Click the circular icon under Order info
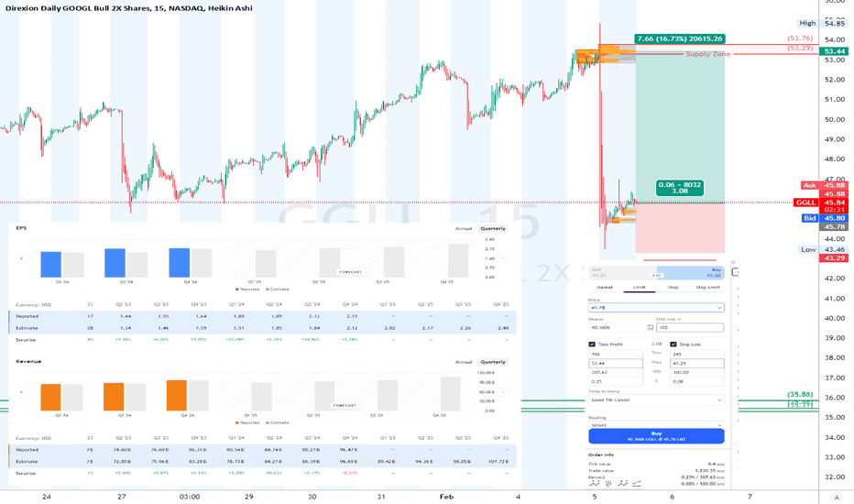Screen dimensions: 854x504 (608, 483)
